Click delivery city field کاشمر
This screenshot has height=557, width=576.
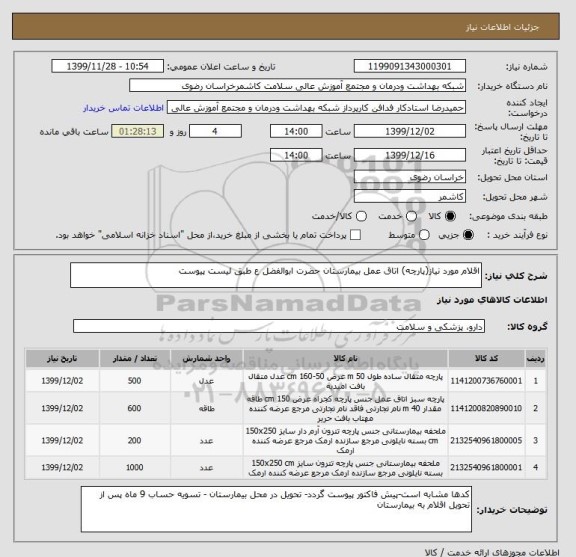click(410, 197)
